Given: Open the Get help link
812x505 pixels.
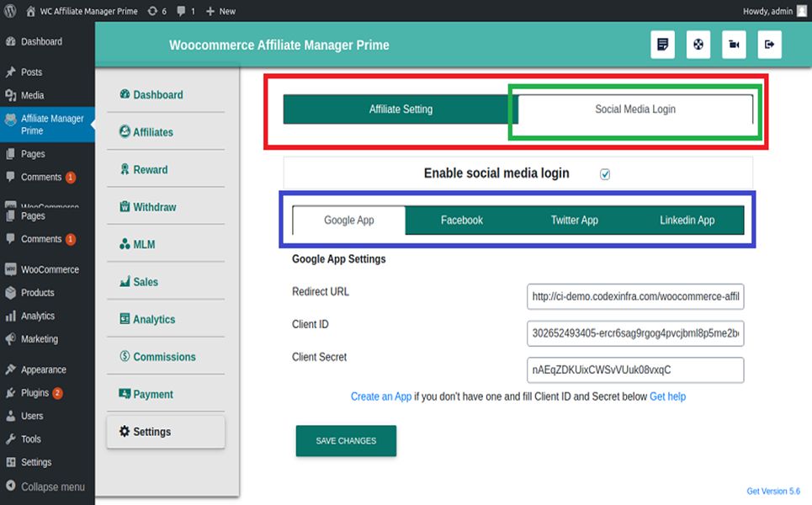Looking at the screenshot, I should [668, 396].
